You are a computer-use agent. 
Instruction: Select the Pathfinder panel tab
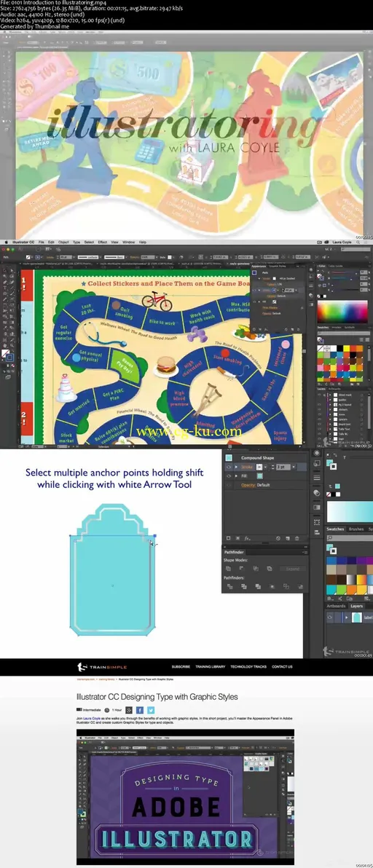pos(234,553)
